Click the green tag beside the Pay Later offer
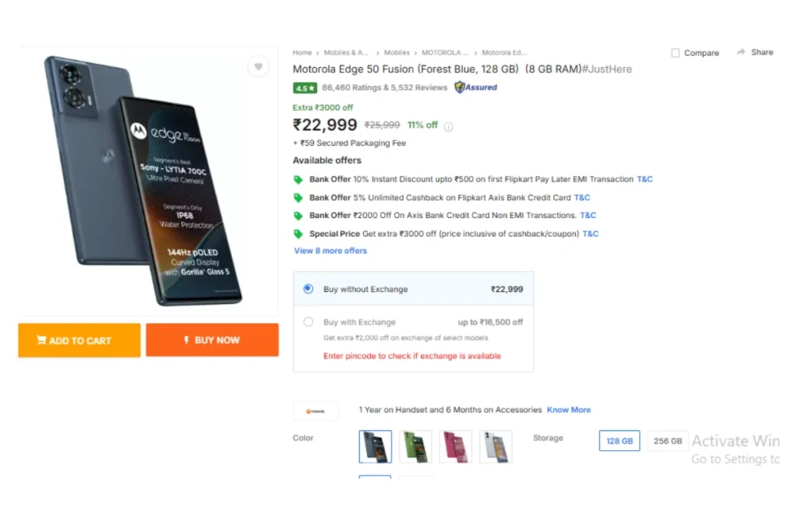This screenshot has height=532, width=798. click(x=298, y=179)
